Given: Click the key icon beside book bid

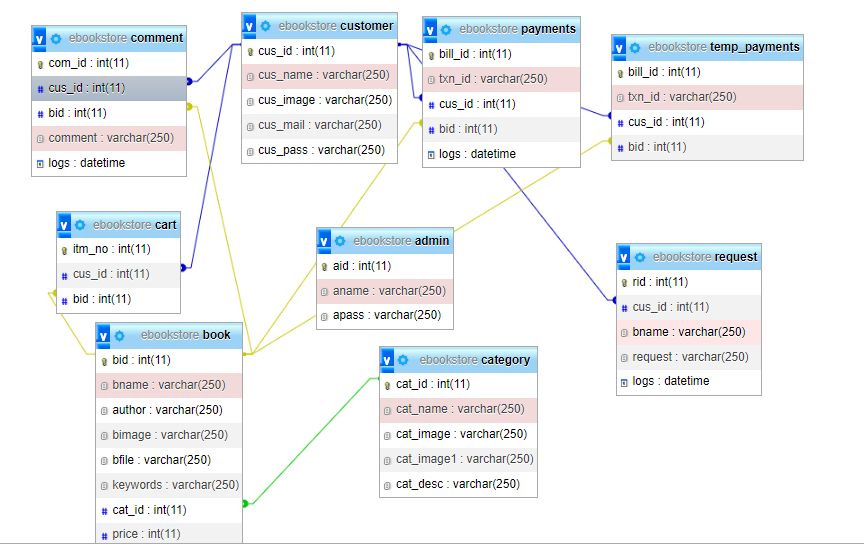Looking at the screenshot, I should (x=104, y=361).
